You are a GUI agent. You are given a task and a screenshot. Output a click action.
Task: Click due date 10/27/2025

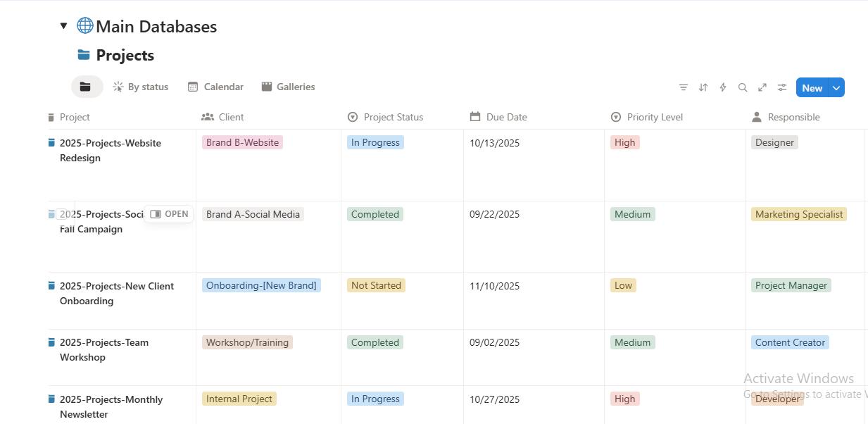(494, 399)
